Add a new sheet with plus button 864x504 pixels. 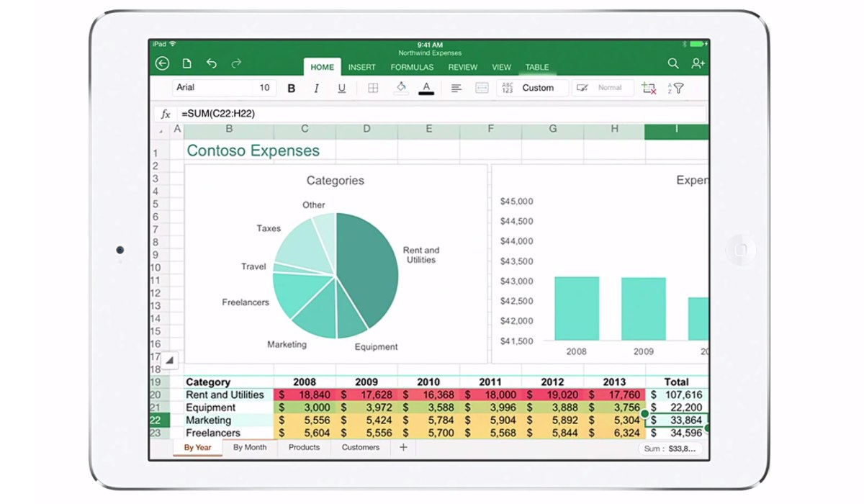pyautogui.click(x=403, y=448)
